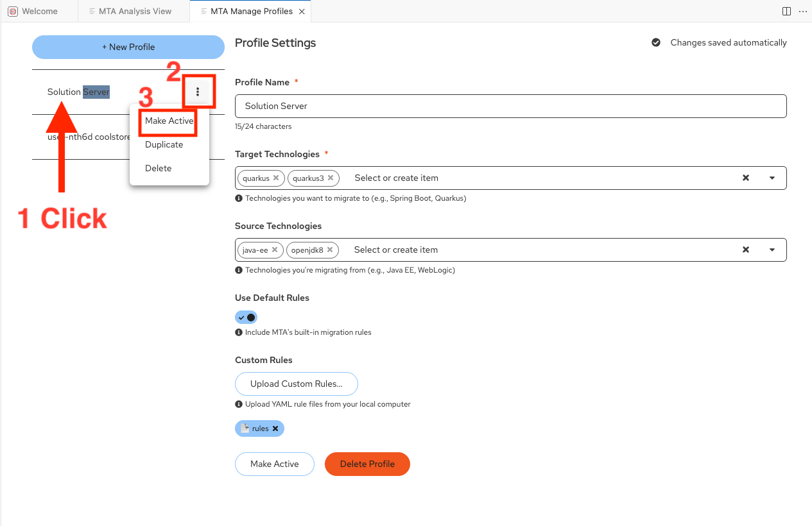
Task: Remove the java-ee source technology tag
Action: pyautogui.click(x=275, y=250)
